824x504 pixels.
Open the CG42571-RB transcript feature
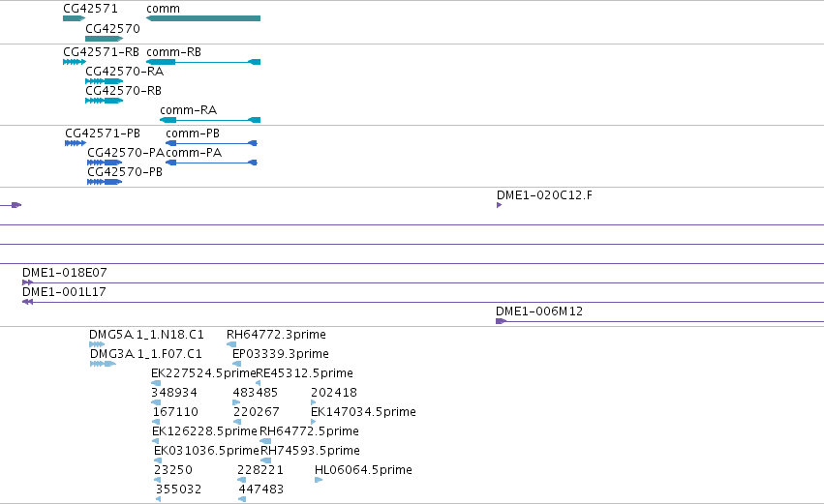[75, 62]
